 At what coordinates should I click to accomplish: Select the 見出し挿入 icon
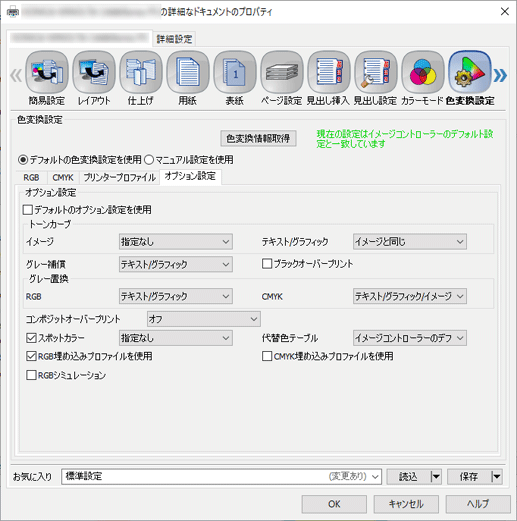coord(329,72)
